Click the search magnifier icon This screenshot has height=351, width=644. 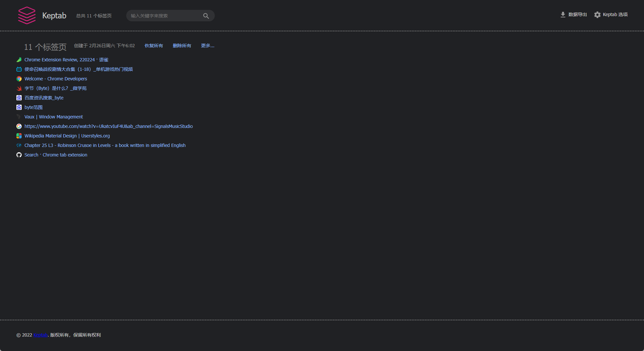(x=206, y=16)
